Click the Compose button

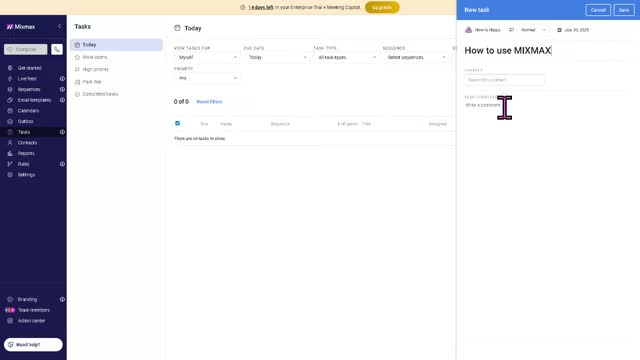[26, 49]
